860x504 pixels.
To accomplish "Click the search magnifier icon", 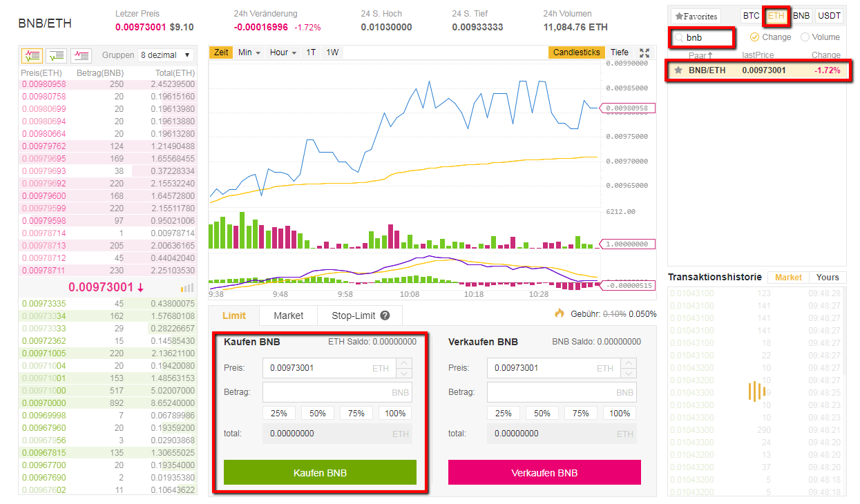I will 678,38.
